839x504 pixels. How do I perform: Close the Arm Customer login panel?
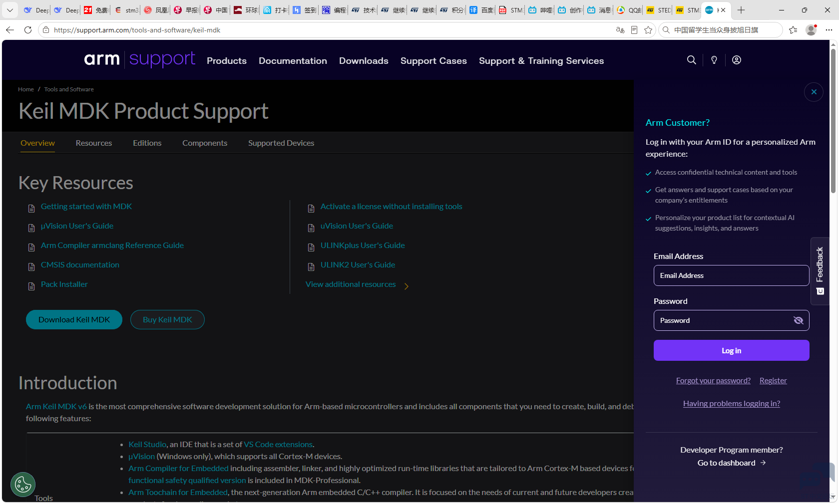click(x=814, y=92)
